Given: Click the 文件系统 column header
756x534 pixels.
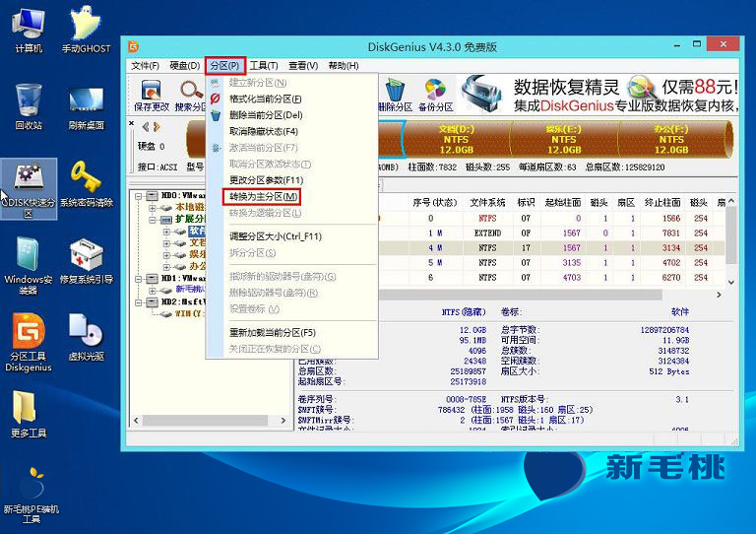Looking at the screenshot, I should (487, 203).
